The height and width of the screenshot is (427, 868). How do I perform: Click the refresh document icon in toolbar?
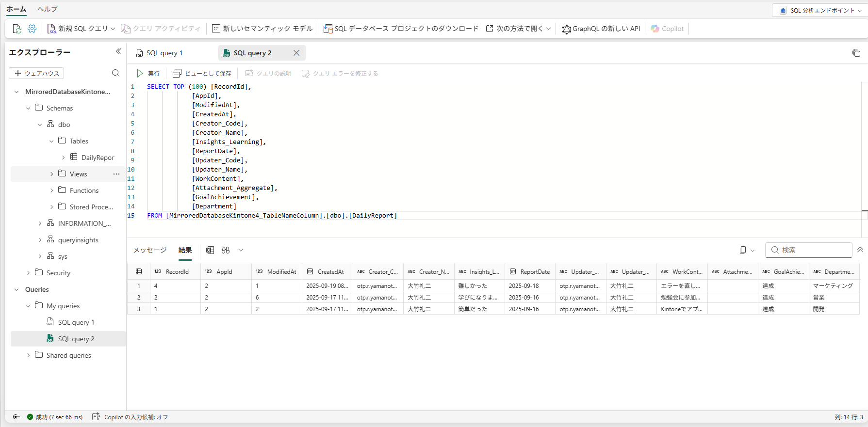point(17,29)
